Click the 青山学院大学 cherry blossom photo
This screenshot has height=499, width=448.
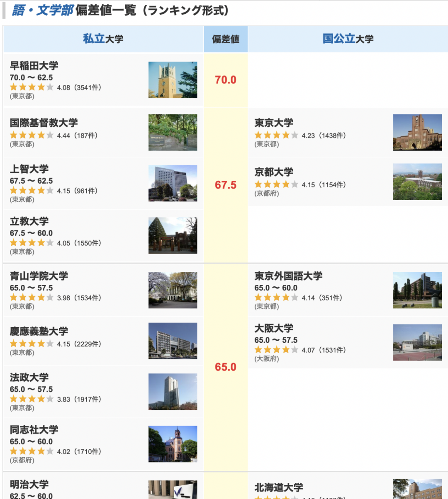(173, 290)
